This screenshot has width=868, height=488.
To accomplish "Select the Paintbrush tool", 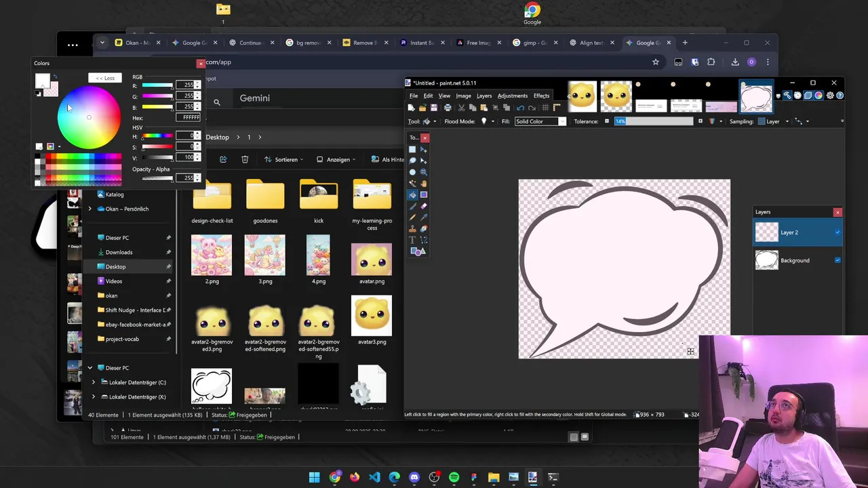I will (412, 206).
